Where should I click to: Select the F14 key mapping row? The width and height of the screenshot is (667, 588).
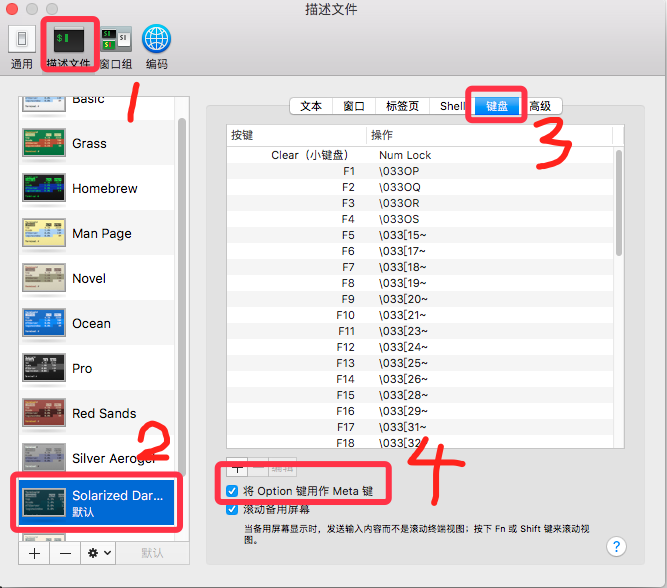pyautogui.click(x=420, y=379)
